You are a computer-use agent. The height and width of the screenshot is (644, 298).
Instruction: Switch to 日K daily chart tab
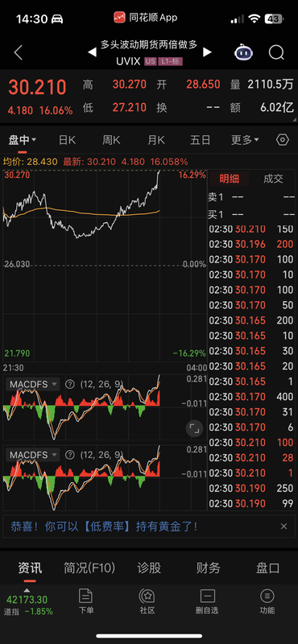point(67,140)
